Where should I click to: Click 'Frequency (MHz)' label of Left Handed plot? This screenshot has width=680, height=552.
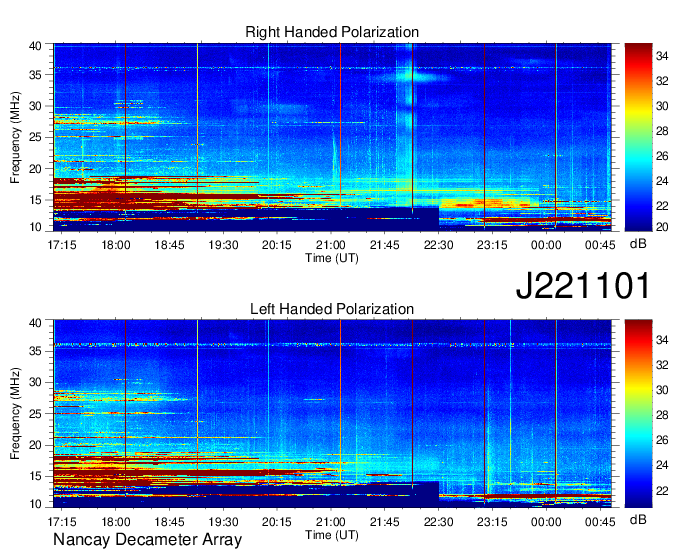(15, 414)
